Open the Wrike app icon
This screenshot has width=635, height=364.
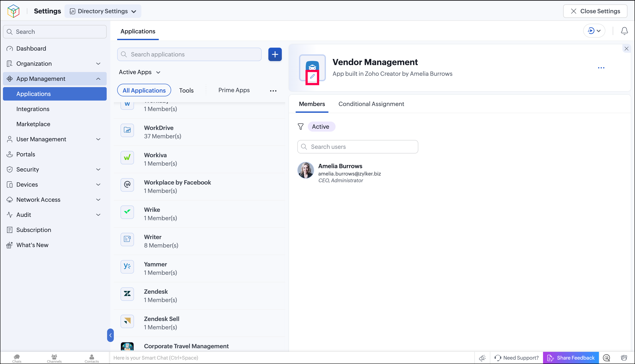pyautogui.click(x=127, y=212)
